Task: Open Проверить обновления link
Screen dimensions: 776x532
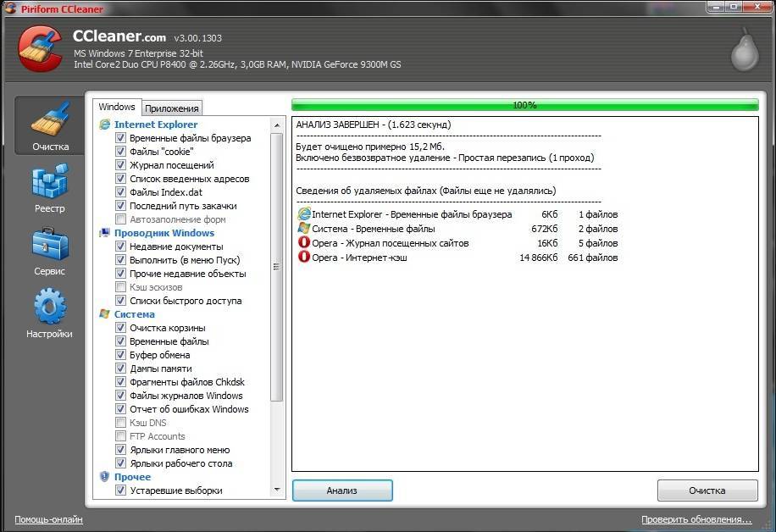Action: pos(696,519)
